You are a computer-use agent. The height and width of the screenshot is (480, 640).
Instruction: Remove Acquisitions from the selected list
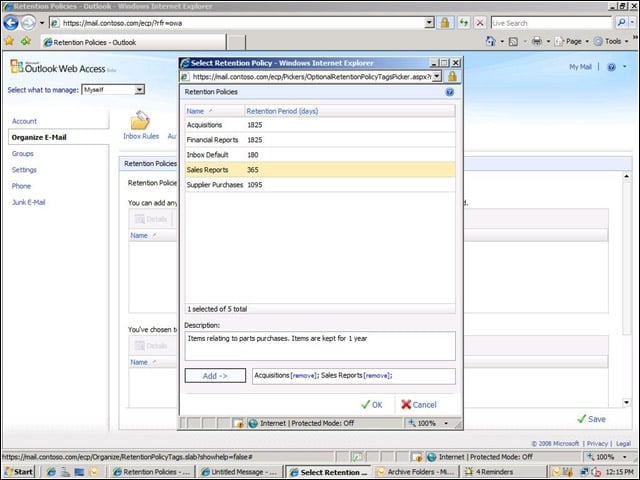304,376
